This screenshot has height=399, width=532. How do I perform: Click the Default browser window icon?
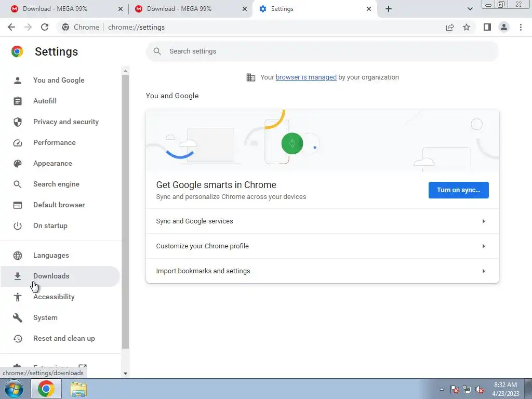18,205
